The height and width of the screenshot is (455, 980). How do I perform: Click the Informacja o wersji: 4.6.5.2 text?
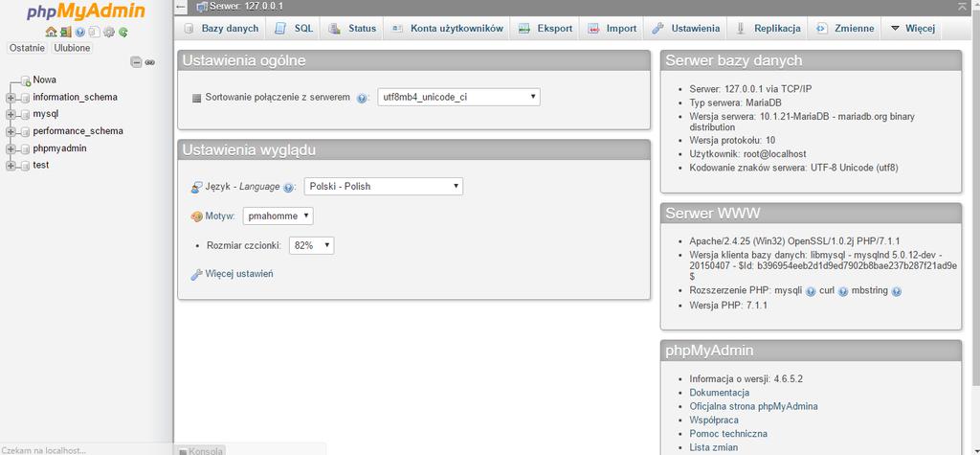click(x=746, y=379)
